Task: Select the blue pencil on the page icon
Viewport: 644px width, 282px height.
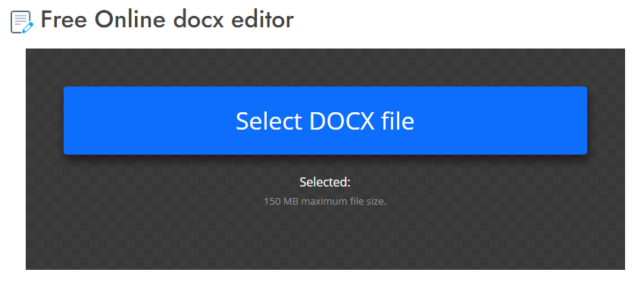Action: (27, 28)
